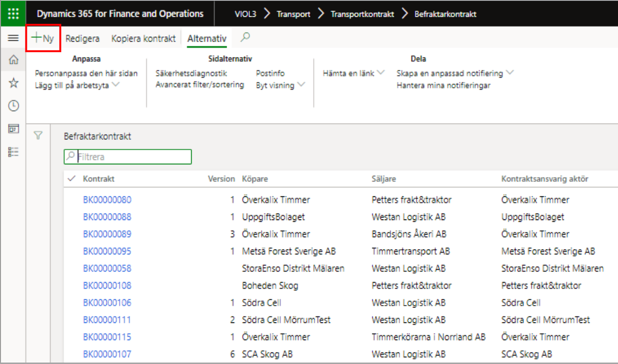Viewport: 618px width, 364px height.
Task: Switch to the Alternativ tab
Action: click(207, 38)
